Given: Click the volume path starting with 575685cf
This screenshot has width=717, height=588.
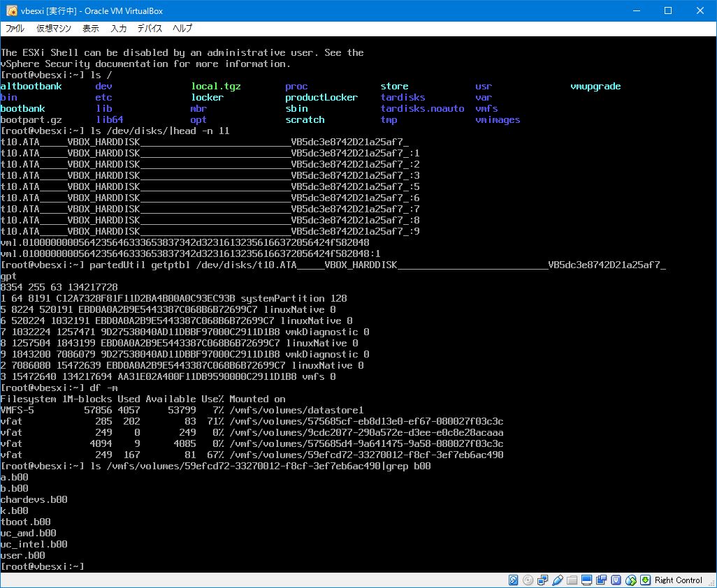Looking at the screenshot, I should coord(366,421).
